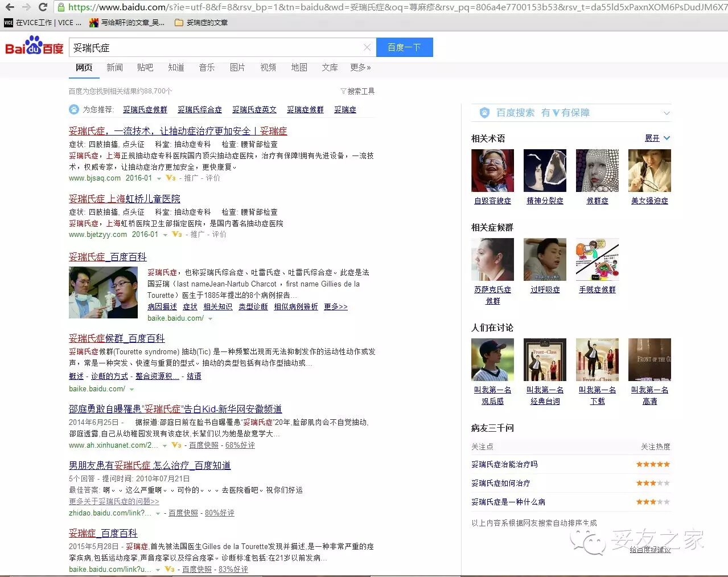The image size is (728, 577).
Task: Open dropdown arrow after www.ah.xinhuanet.com URL
Action: (x=165, y=446)
